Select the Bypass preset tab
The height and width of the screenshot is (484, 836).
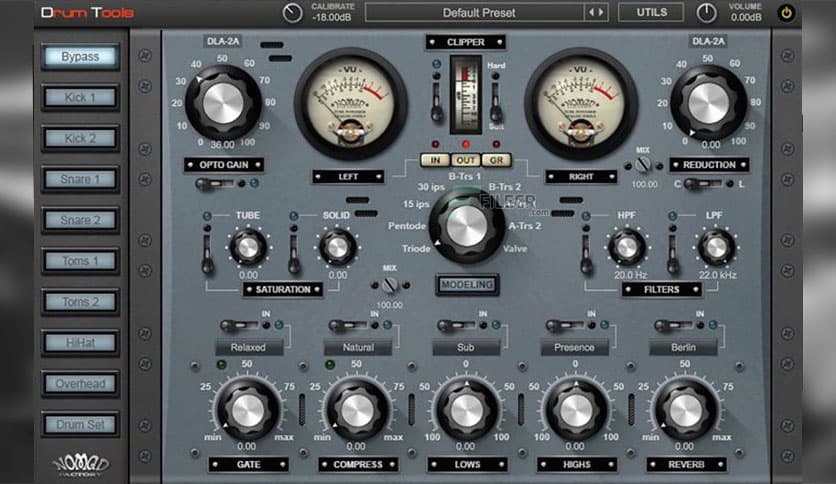pos(80,57)
